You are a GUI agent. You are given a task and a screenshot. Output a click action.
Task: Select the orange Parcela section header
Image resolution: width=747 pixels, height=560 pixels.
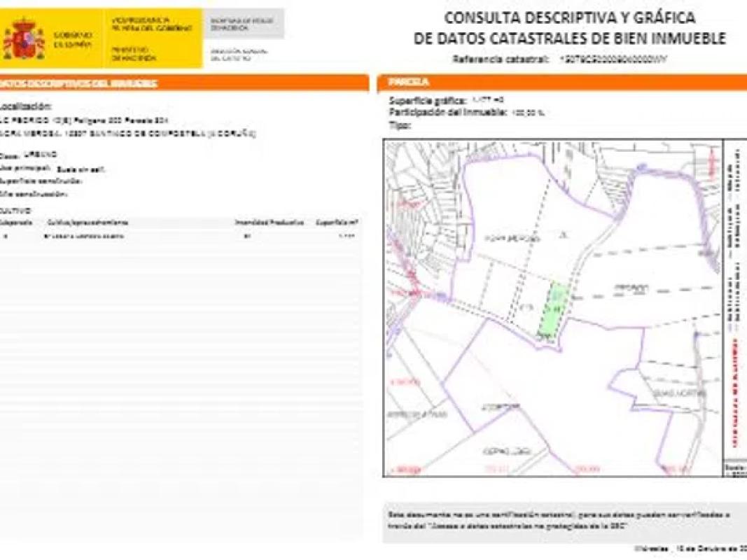tap(560, 83)
